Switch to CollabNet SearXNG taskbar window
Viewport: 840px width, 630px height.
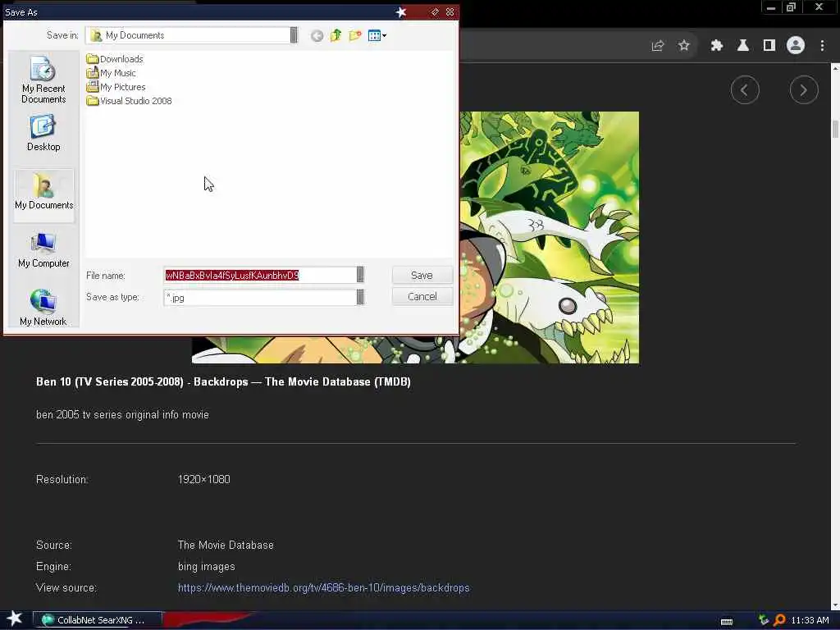click(98, 620)
